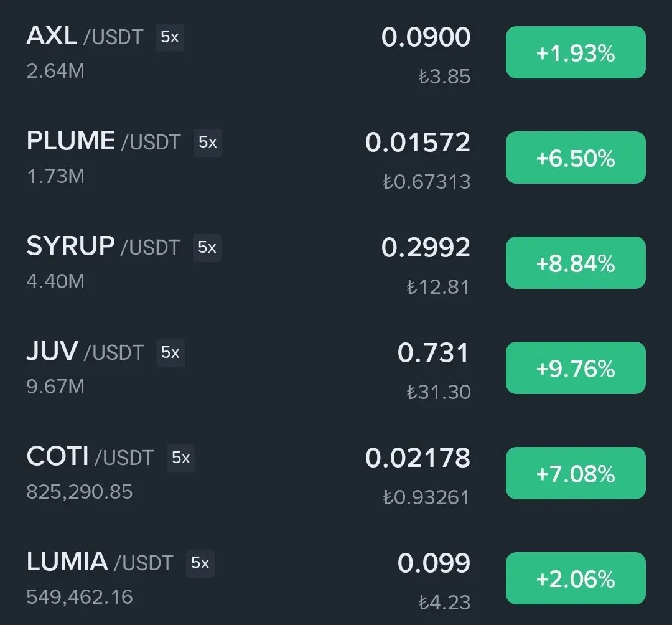Tap the 5x badge next to PLUME
The width and height of the screenshot is (672, 625).
pyautogui.click(x=207, y=143)
